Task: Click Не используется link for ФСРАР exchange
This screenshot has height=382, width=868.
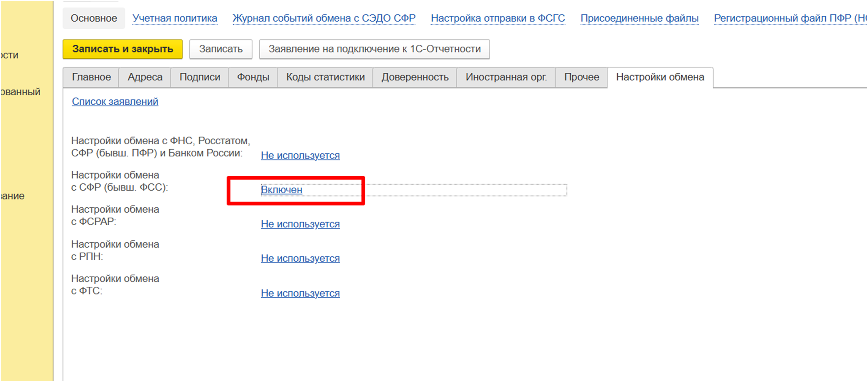Action: coord(300,224)
